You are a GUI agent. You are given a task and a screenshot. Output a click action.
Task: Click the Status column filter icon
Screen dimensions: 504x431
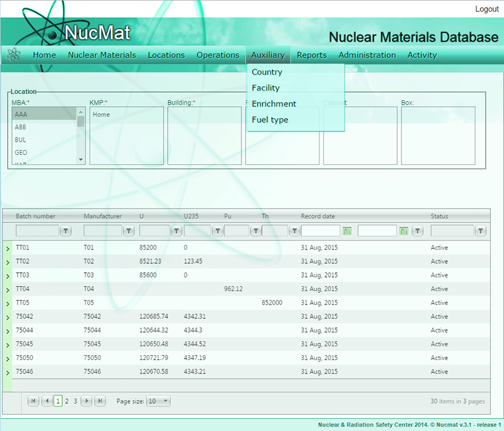pyautogui.click(x=481, y=231)
